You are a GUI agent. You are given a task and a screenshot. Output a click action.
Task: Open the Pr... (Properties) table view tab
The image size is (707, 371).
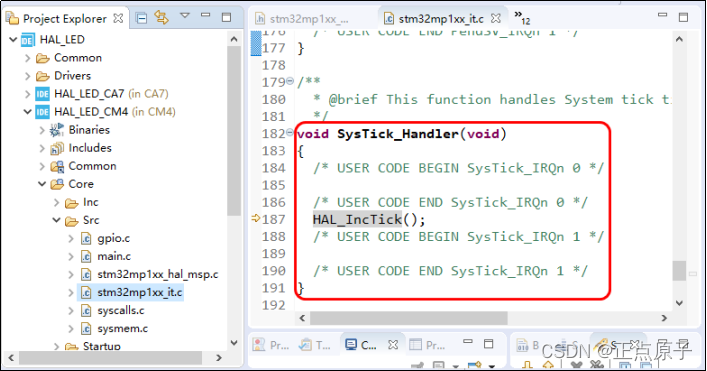[427, 345]
